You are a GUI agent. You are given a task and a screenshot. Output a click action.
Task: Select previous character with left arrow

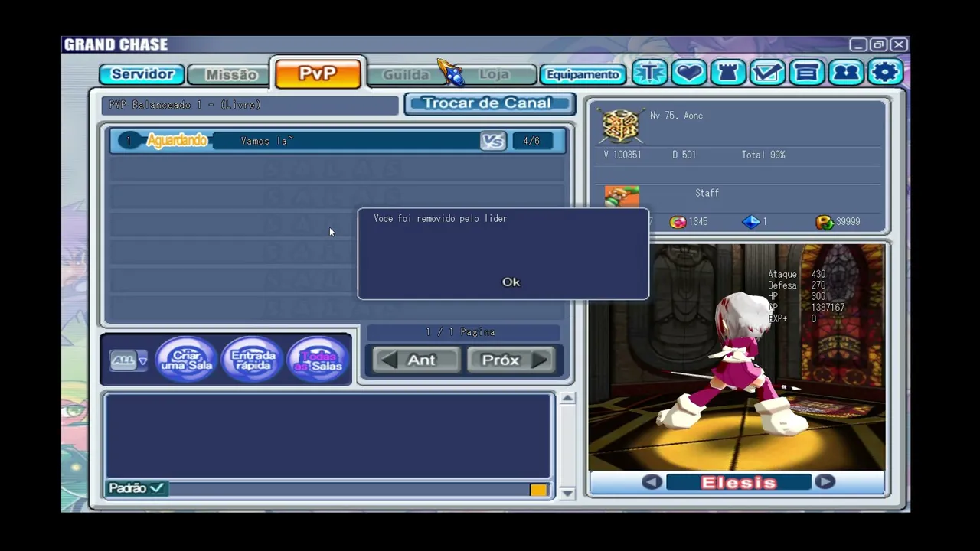coord(652,482)
